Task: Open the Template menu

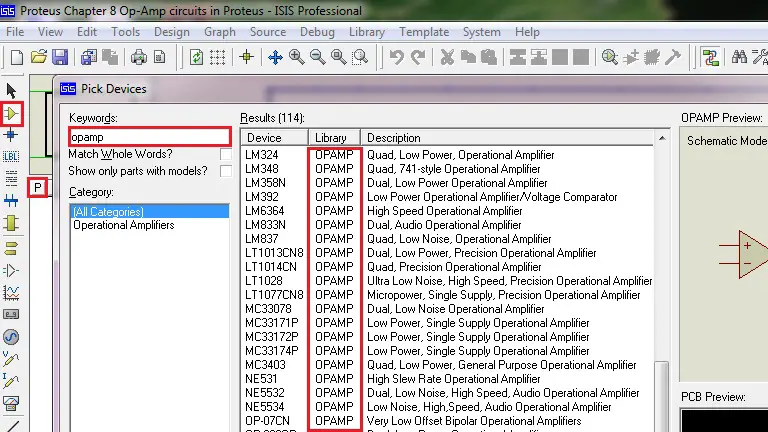Action: coord(424,32)
